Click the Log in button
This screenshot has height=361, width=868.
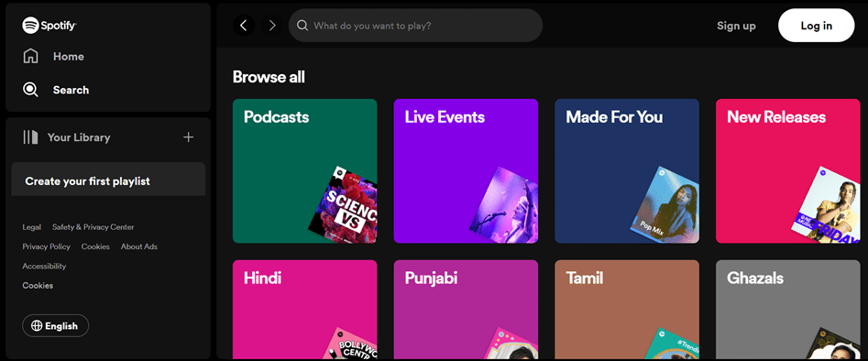pos(816,26)
